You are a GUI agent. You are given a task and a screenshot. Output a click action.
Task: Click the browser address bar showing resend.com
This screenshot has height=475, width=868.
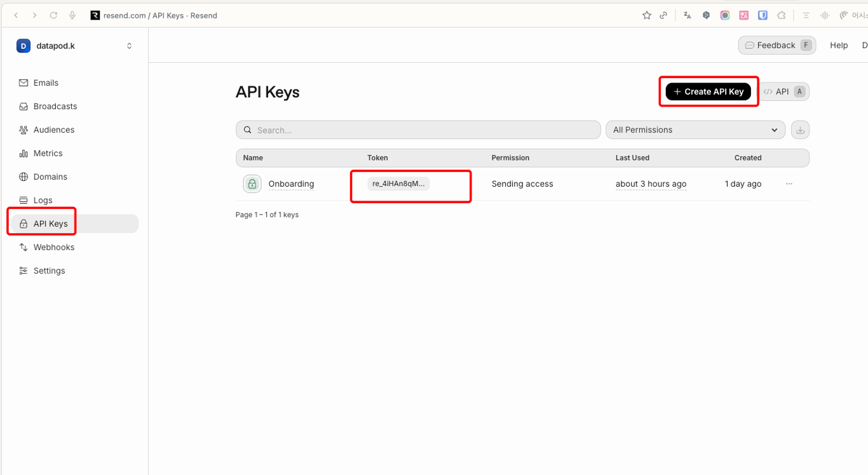pos(160,15)
